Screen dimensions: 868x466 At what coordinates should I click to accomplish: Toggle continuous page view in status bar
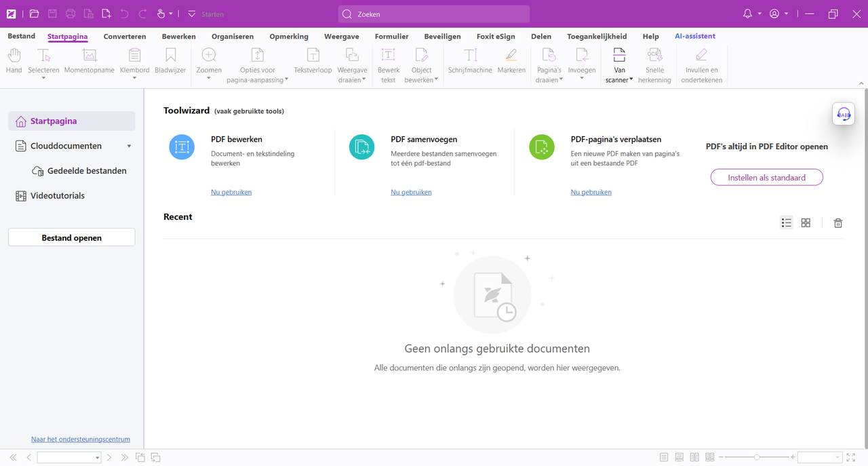[x=679, y=458]
